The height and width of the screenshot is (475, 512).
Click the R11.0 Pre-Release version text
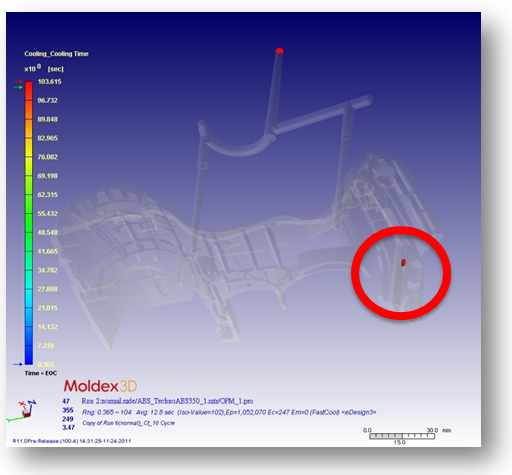click(x=72, y=441)
